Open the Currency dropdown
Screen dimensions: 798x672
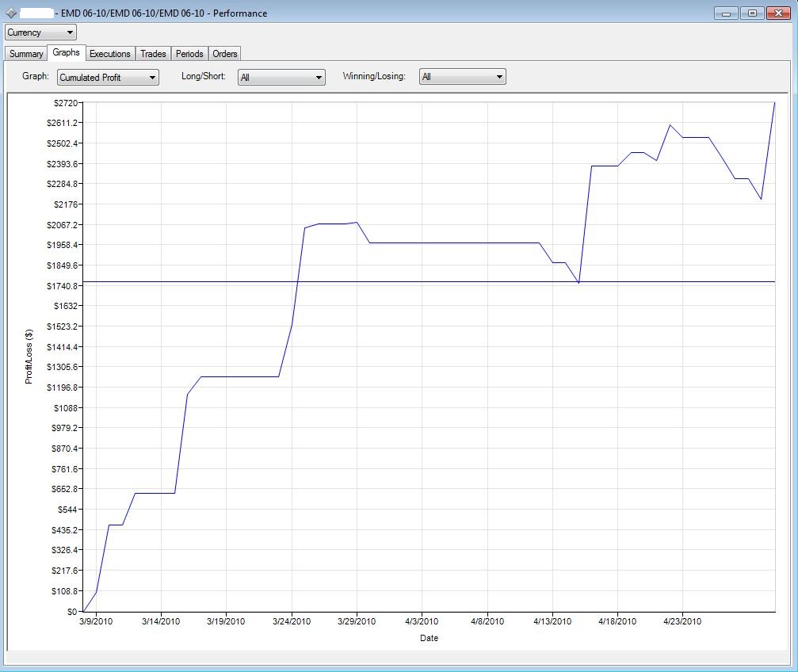(40, 32)
